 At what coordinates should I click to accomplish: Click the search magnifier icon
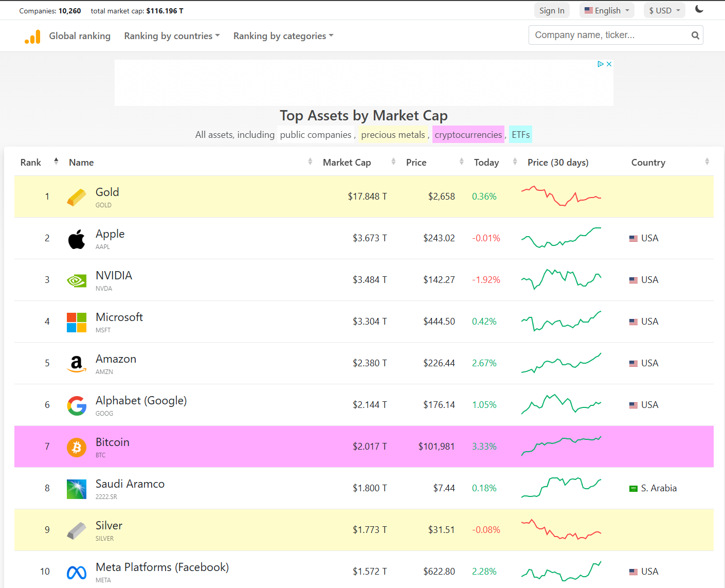pos(695,35)
